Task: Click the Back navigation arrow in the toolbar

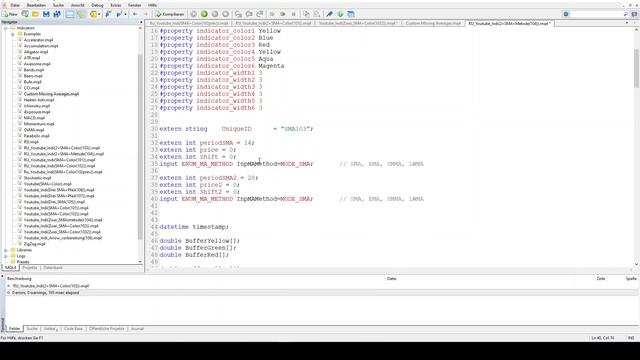Action: 135,14
